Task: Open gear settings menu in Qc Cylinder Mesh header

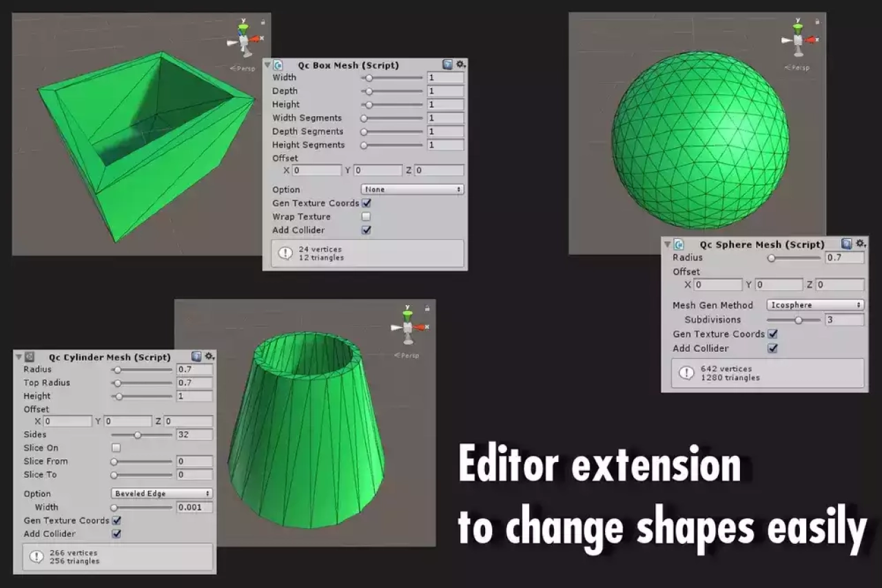Action: (x=209, y=357)
